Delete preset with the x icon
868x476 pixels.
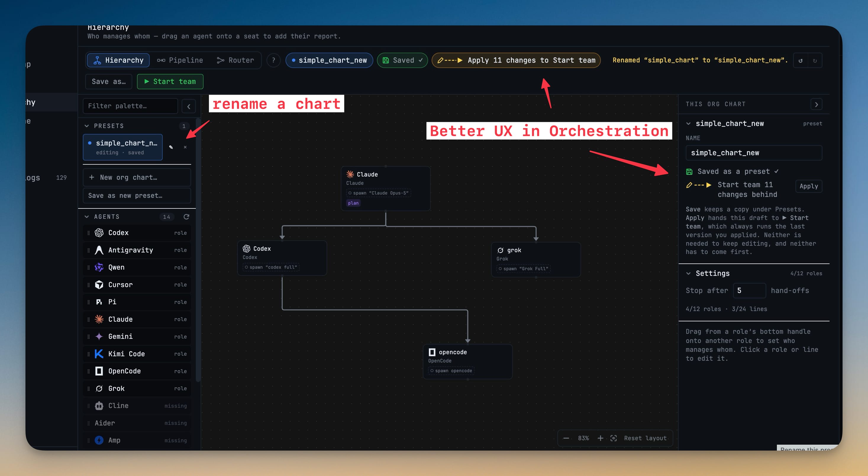point(185,147)
